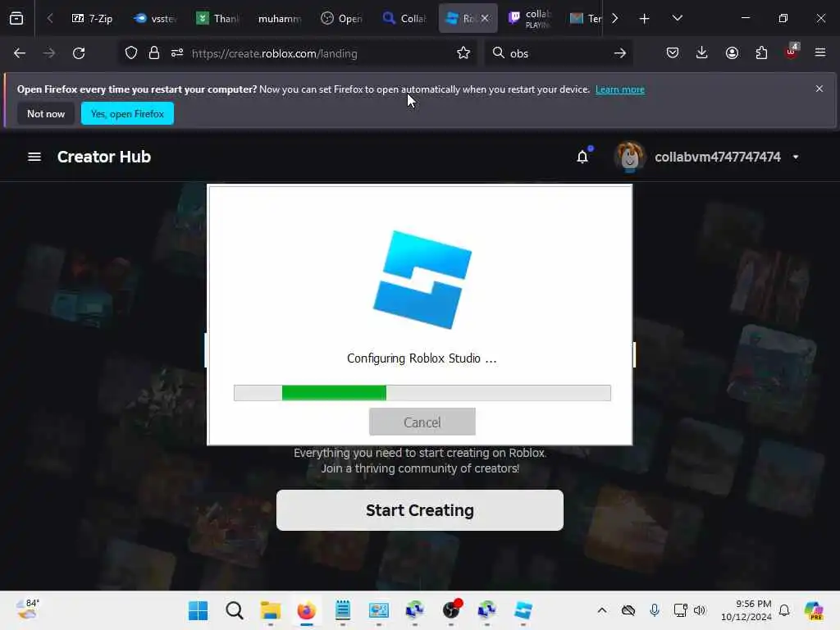Switch to the 7-Zip tab
This screenshot has height=630, width=840.
pos(92,18)
